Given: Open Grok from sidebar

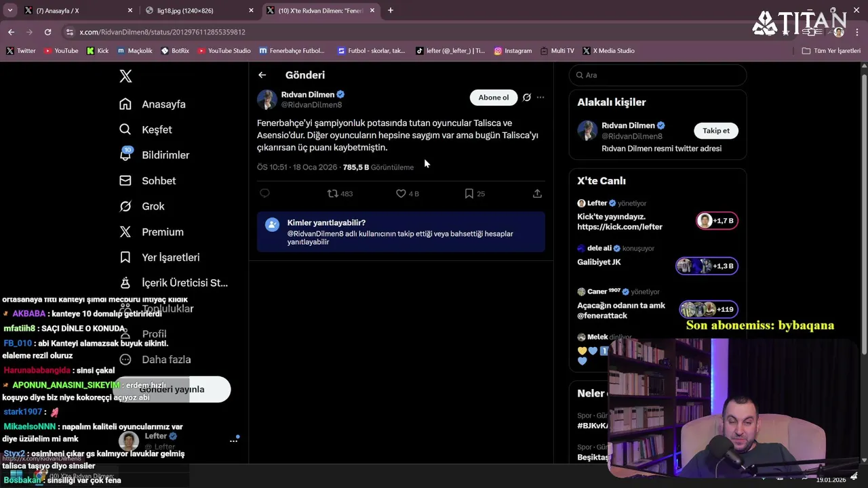Looking at the screenshot, I should (x=142, y=206).
